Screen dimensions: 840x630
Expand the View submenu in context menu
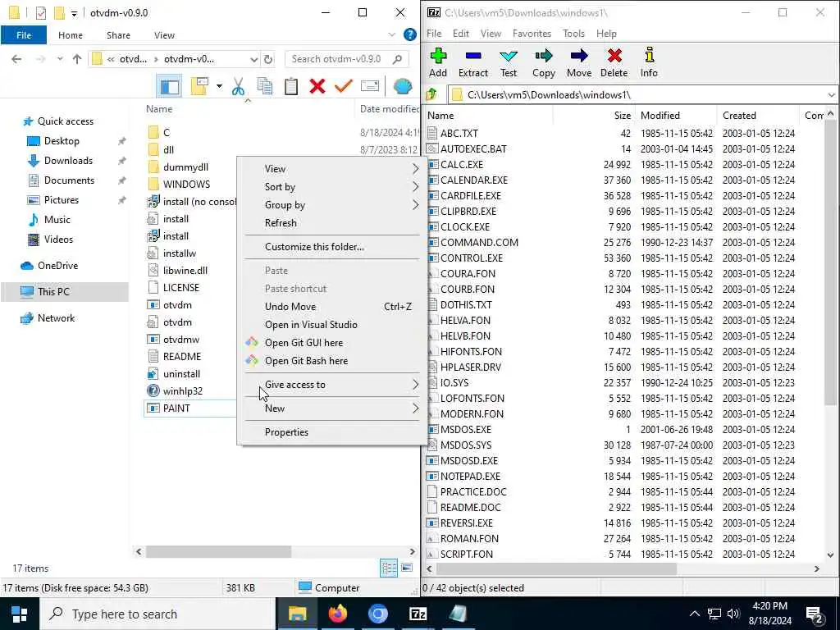pos(332,169)
